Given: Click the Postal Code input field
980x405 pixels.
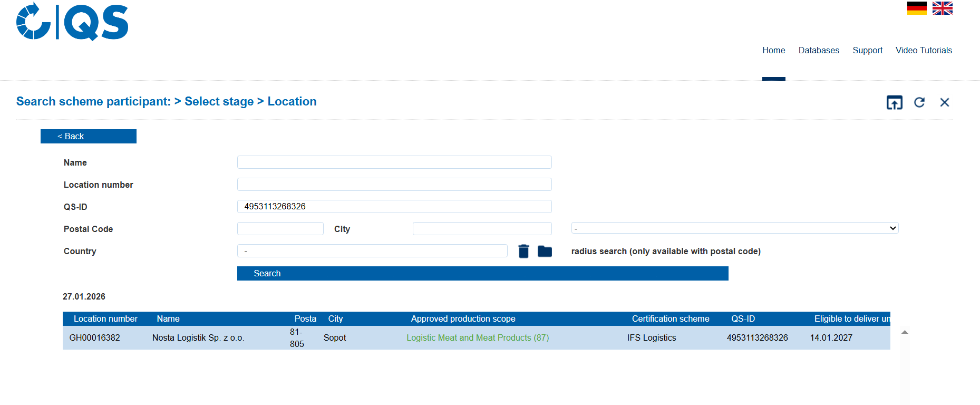Looking at the screenshot, I should tap(280, 229).
